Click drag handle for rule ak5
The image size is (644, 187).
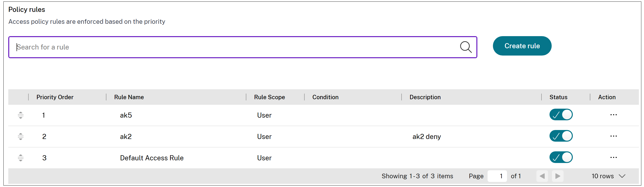pyautogui.click(x=21, y=115)
